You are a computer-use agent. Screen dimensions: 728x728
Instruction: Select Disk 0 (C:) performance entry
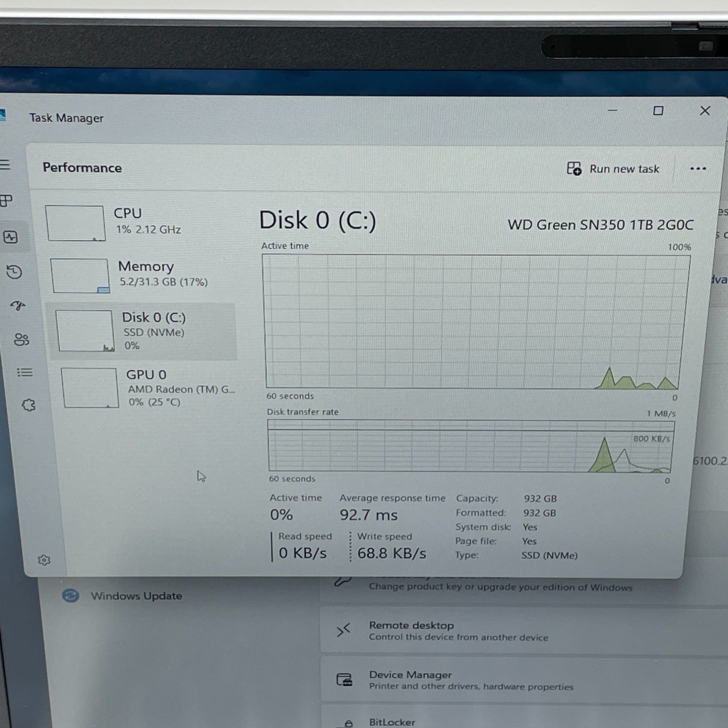pyautogui.click(x=143, y=331)
